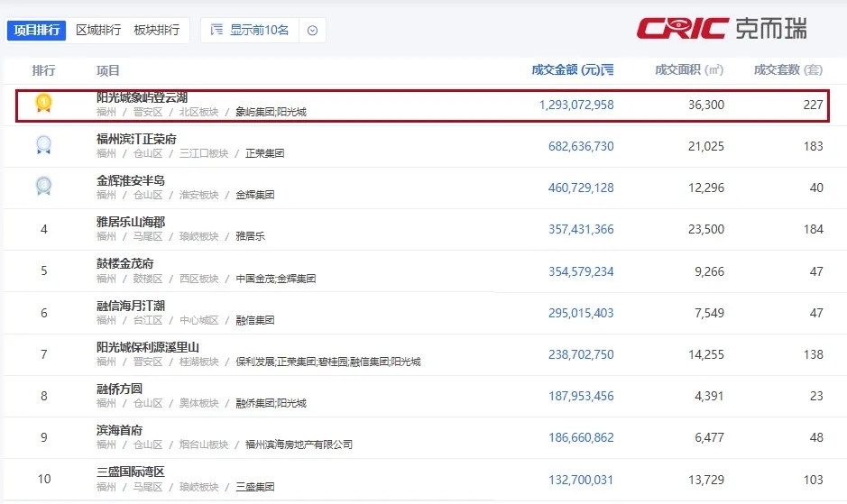The width and height of the screenshot is (847, 504).
Task: Open project 福州滨江正荣府
Action: point(137,139)
